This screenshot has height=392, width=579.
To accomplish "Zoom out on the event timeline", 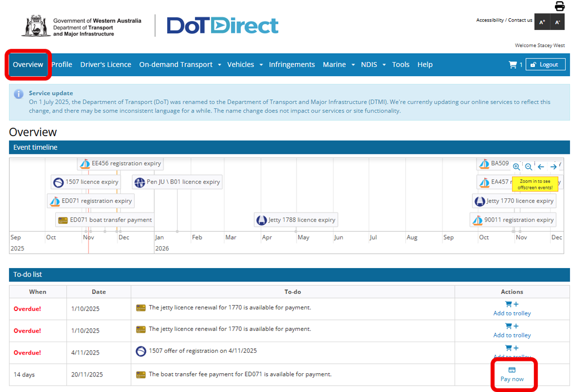I will click(x=529, y=167).
